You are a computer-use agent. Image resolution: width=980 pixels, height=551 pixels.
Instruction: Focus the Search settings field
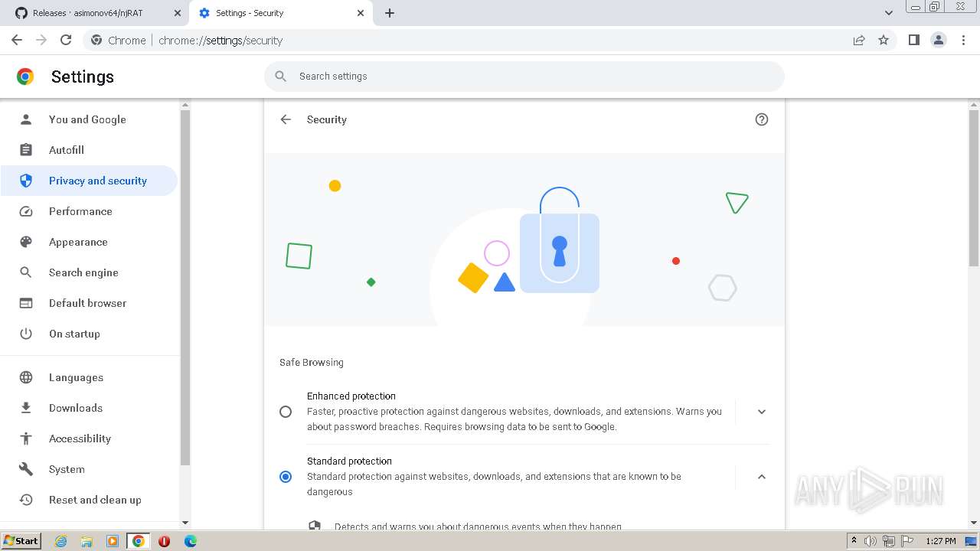pos(524,77)
